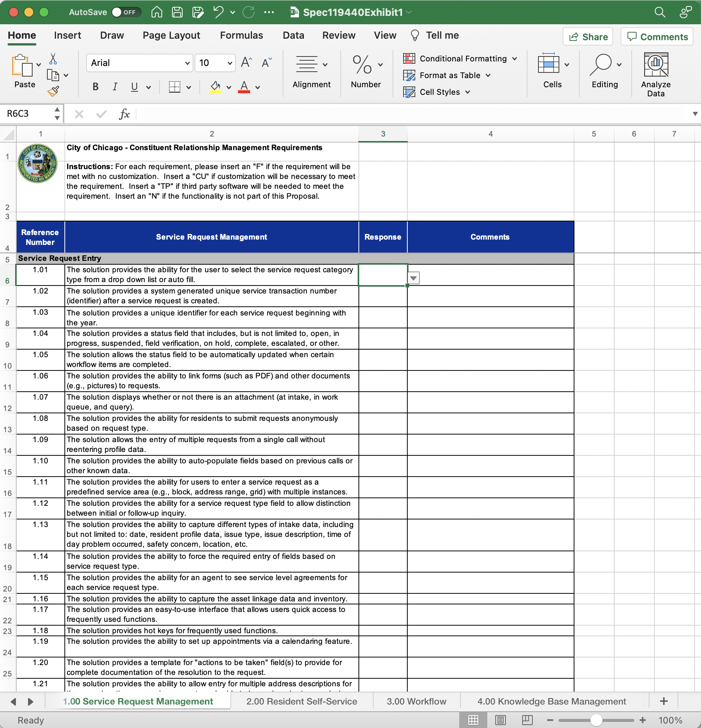Screen dimensions: 701x728
Task: Click the Undo arrow icon
Action: click(218, 13)
